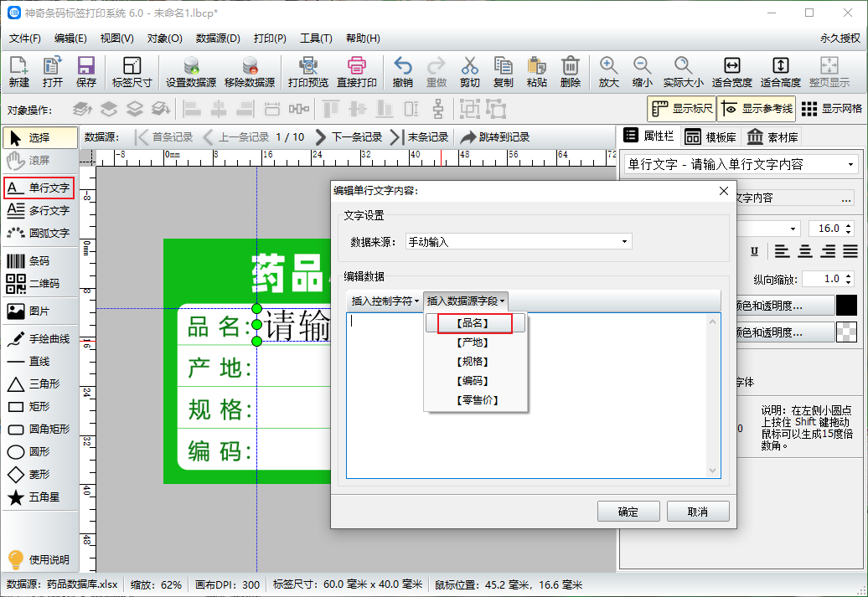Open the 数据来源 dropdown
868x597 pixels.
tap(519, 242)
